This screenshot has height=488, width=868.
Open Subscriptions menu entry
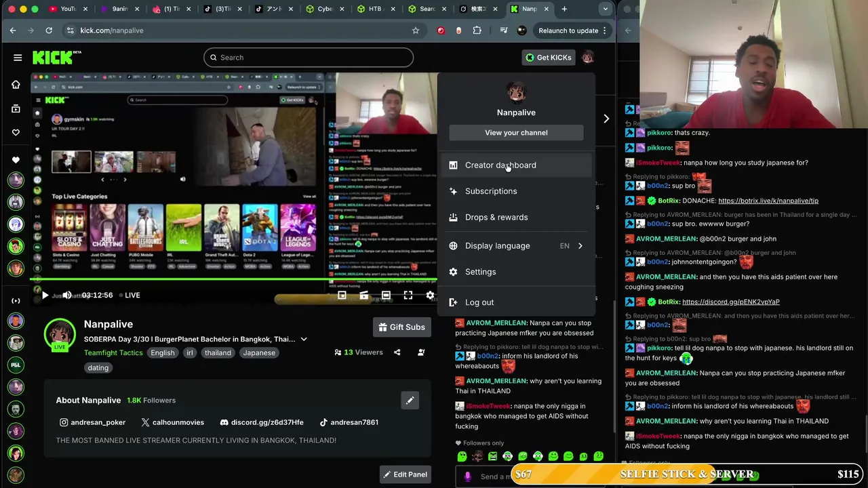(516, 191)
